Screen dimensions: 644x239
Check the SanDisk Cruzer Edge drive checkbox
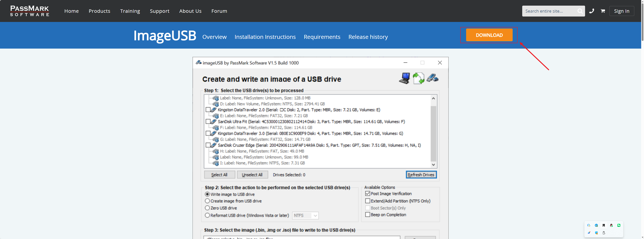(208, 145)
